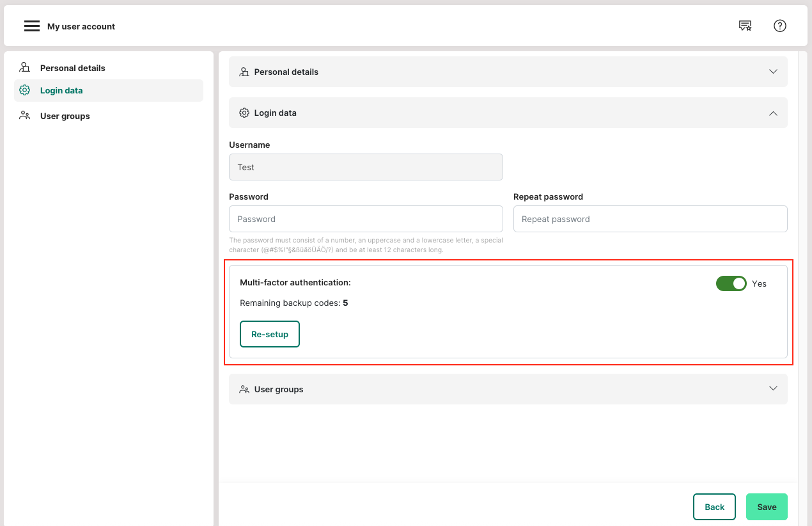Select Personal details in the sidebar
This screenshot has height=526, width=812.
(72, 68)
